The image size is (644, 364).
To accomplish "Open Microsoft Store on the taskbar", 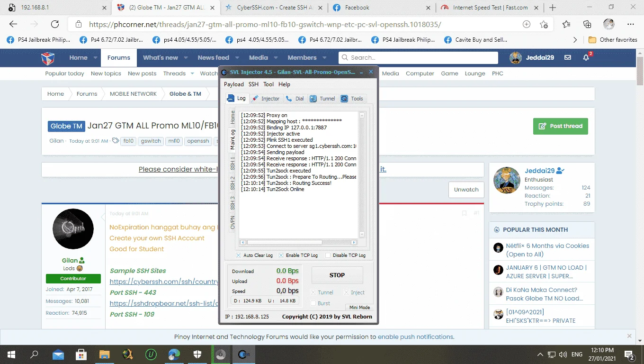I will click(x=81, y=355).
